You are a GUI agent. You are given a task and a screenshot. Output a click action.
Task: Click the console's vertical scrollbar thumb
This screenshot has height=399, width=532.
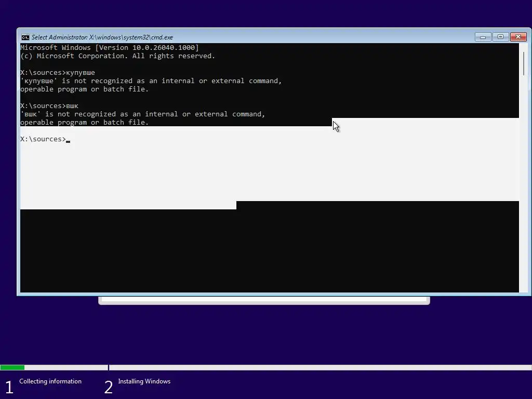524,64
